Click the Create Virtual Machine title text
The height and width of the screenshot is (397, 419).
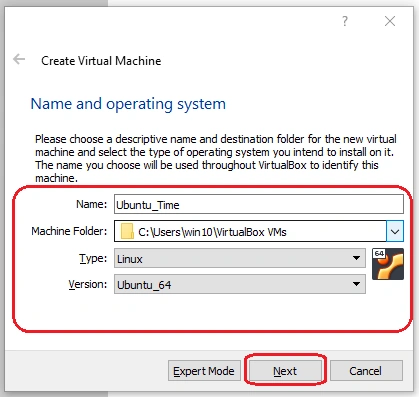(101, 61)
